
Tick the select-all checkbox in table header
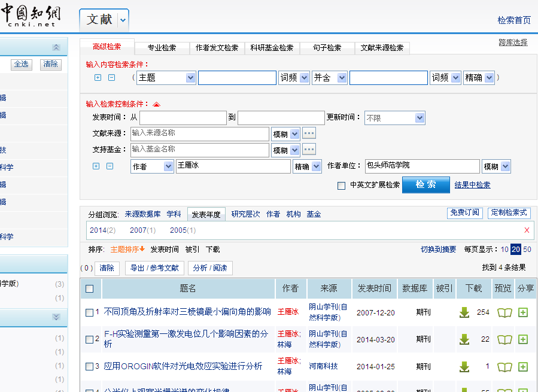pos(90,288)
